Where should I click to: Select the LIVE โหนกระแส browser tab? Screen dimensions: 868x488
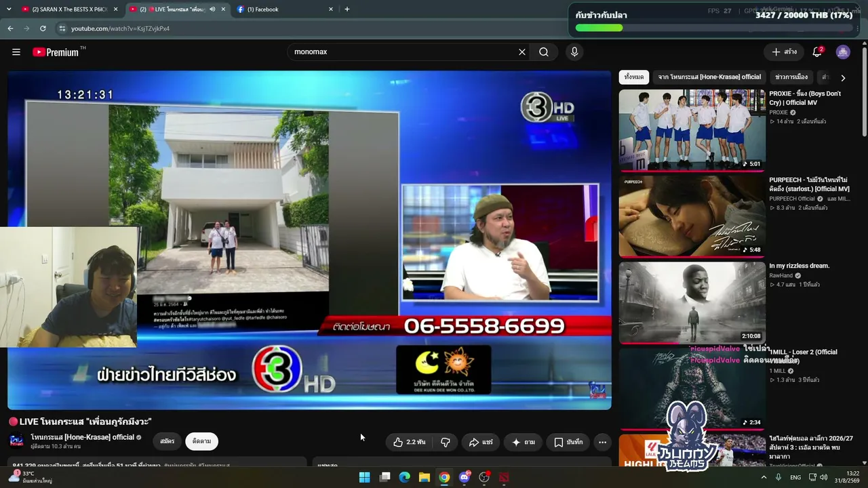178,9
